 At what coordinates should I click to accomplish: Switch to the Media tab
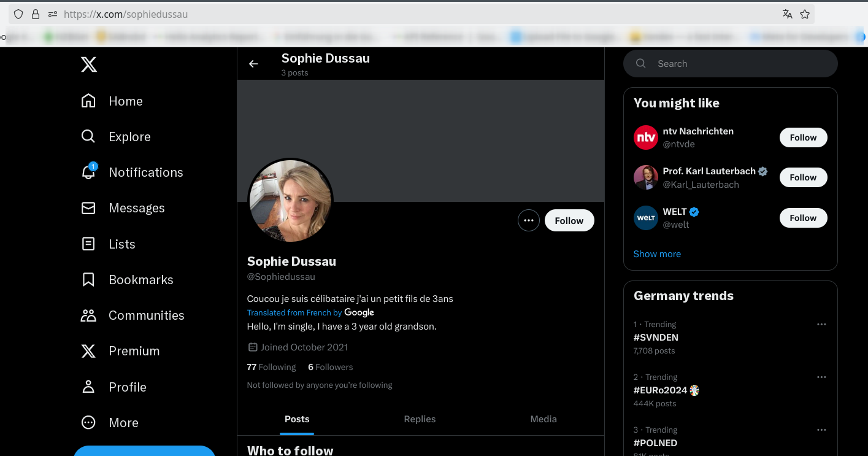543,419
